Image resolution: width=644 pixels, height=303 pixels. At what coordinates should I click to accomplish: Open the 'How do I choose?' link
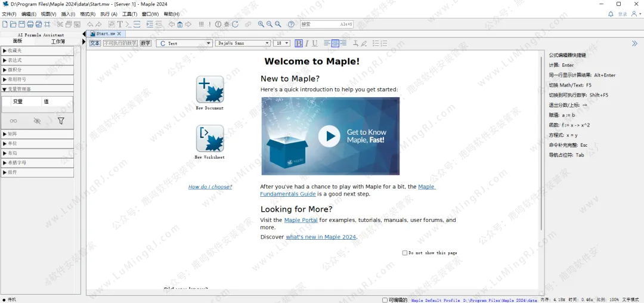click(210, 187)
